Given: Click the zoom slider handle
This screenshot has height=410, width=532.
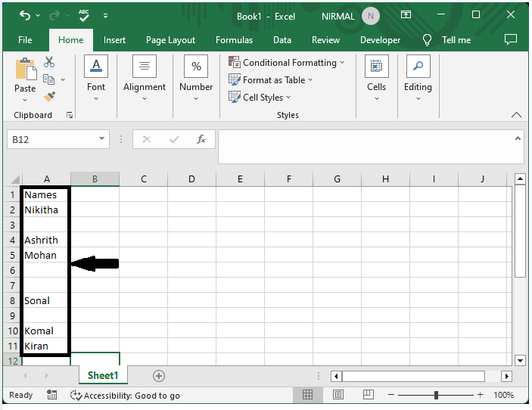Looking at the screenshot, I should pos(436,395).
